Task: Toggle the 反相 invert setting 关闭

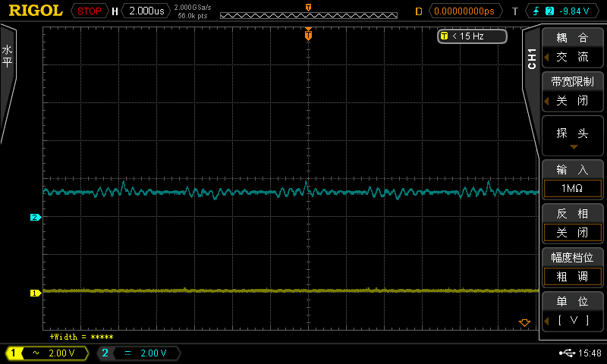Action: (572, 224)
